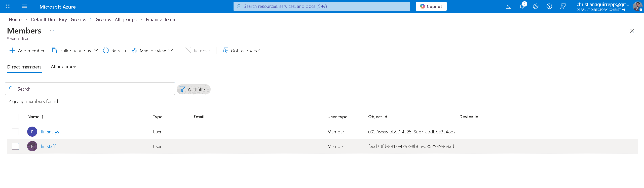This screenshot has height=188, width=644.
Task: Open portal settings gear icon
Action: click(x=536, y=6)
